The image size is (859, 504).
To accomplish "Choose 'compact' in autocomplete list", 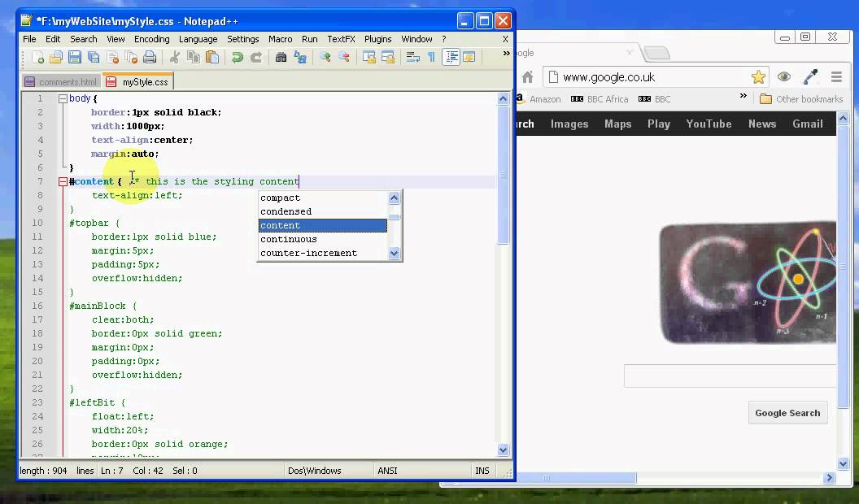I will [323, 198].
